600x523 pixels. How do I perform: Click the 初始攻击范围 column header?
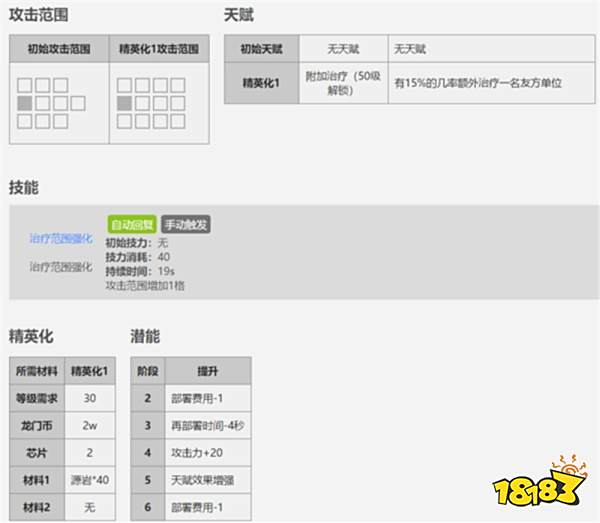[x=59, y=49]
